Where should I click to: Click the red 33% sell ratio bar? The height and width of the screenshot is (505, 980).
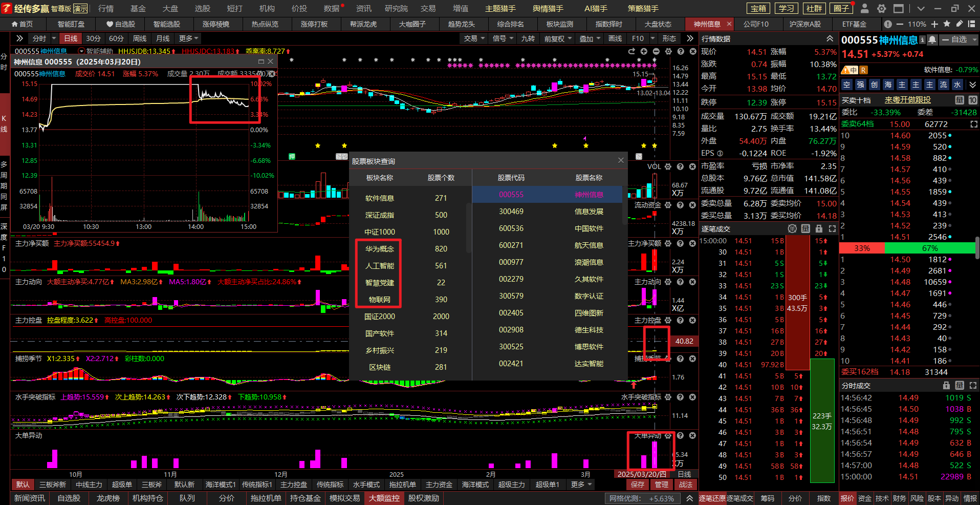click(x=862, y=248)
